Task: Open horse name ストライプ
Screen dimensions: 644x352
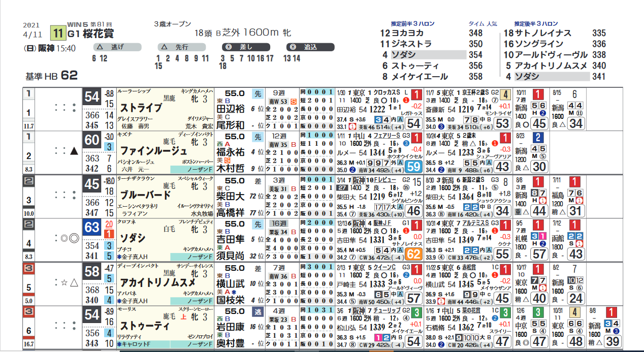Action: (141, 108)
